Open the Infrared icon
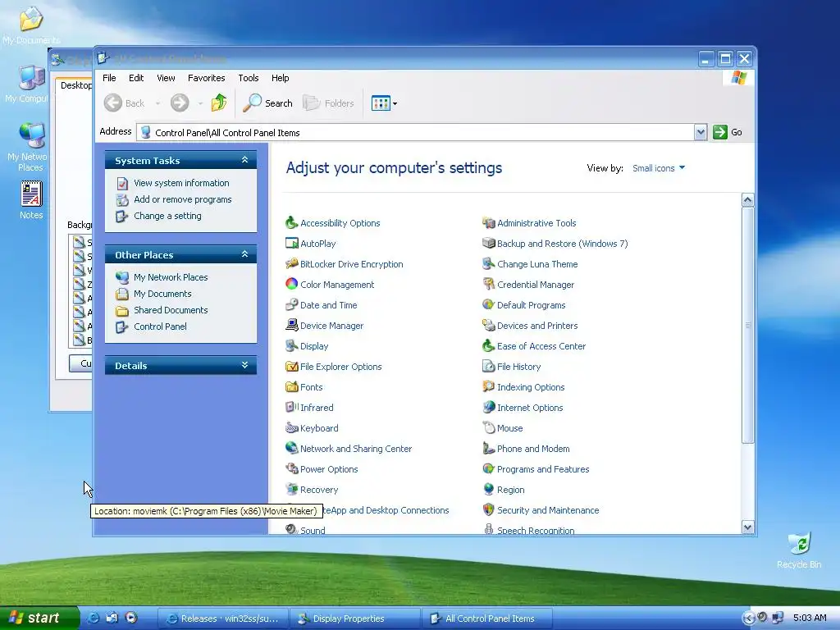This screenshot has height=630, width=840. (x=291, y=407)
